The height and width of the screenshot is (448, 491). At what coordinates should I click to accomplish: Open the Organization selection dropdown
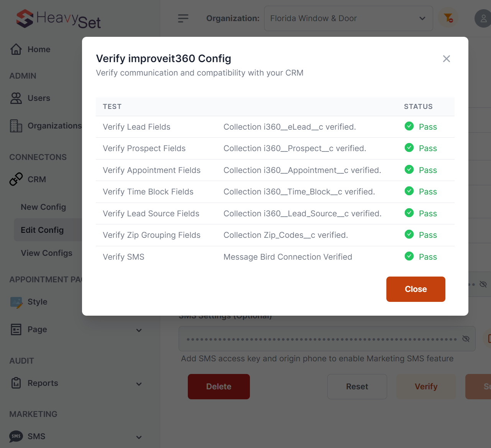[x=348, y=18]
